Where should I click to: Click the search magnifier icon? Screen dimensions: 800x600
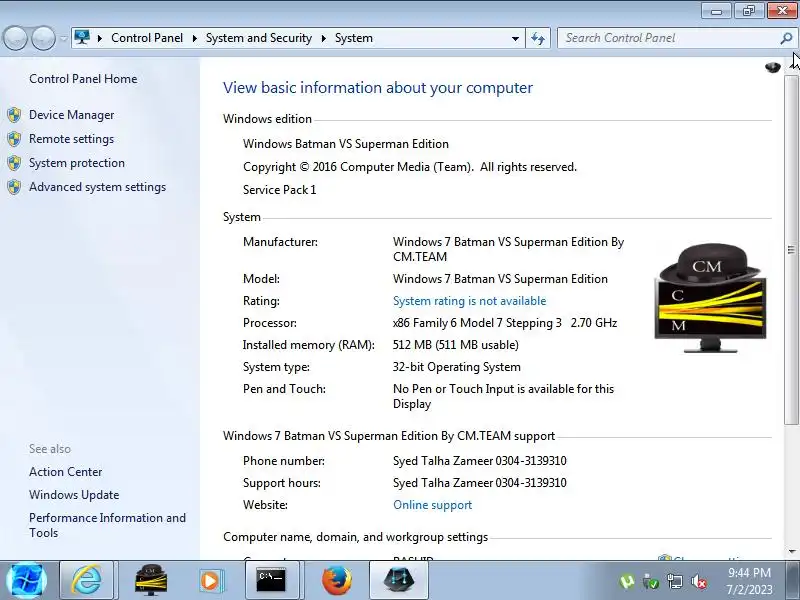click(786, 38)
